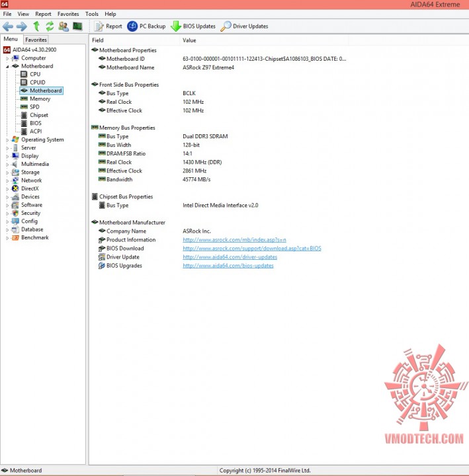The width and height of the screenshot is (469, 476).
Task: Click the Back navigation arrow
Action: pos(8,26)
